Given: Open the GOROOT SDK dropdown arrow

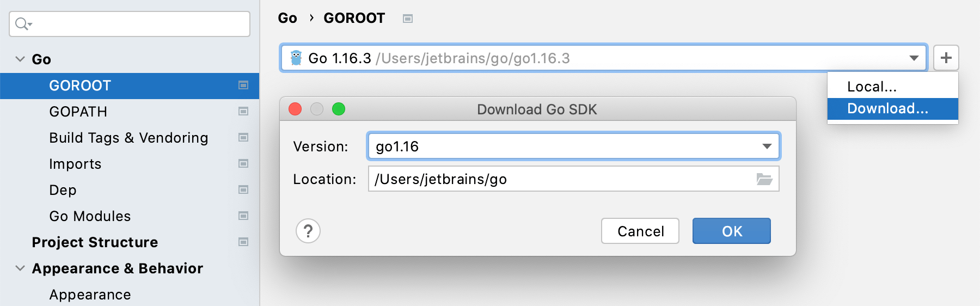Looking at the screenshot, I should click(914, 58).
